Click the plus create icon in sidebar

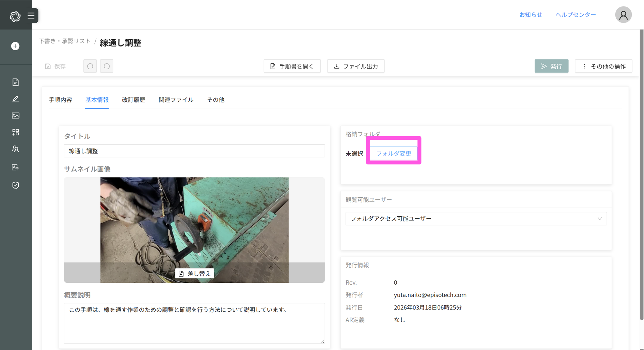point(15,46)
